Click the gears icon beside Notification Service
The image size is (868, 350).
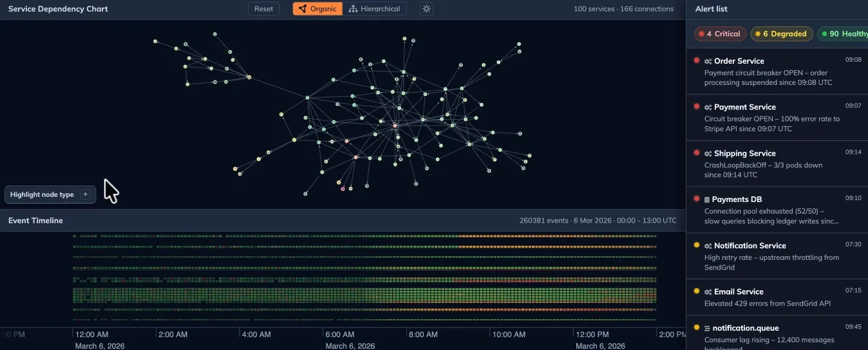click(x=708, y=246)
